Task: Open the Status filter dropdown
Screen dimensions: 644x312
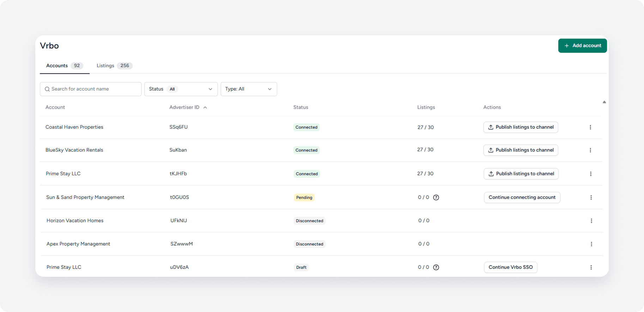Action: click(181, 89)
